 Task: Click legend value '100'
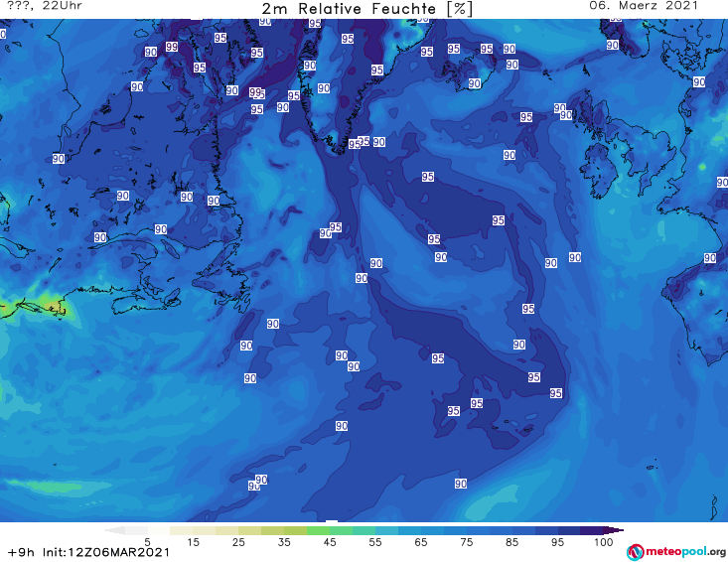tap(604, 542)
